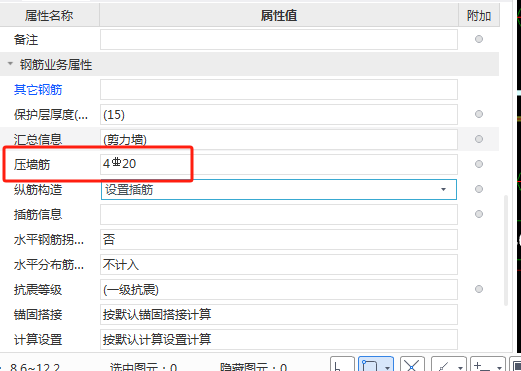Image resolution: width=521 pixels, height=371 pixels.
Task: Click the 附加 column header
Action: coord(479,15)
